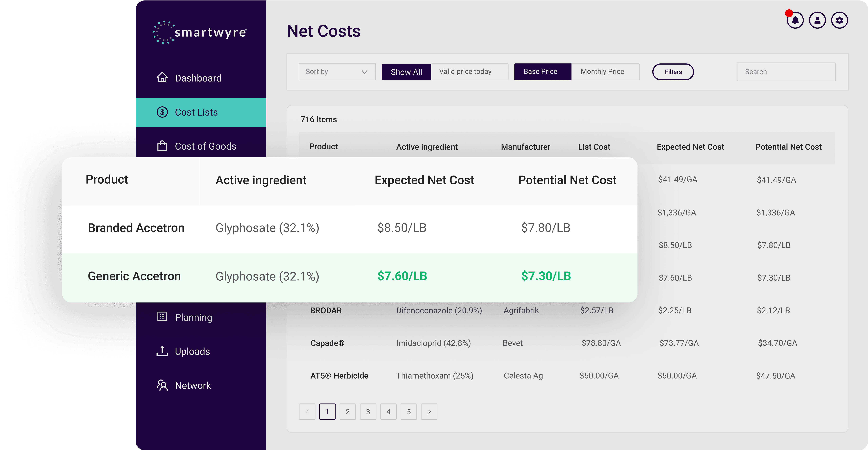Viewport: 868px width, 450px height.
Task: Click the Bevet manufacturer cell
Action: coord(513,343)
